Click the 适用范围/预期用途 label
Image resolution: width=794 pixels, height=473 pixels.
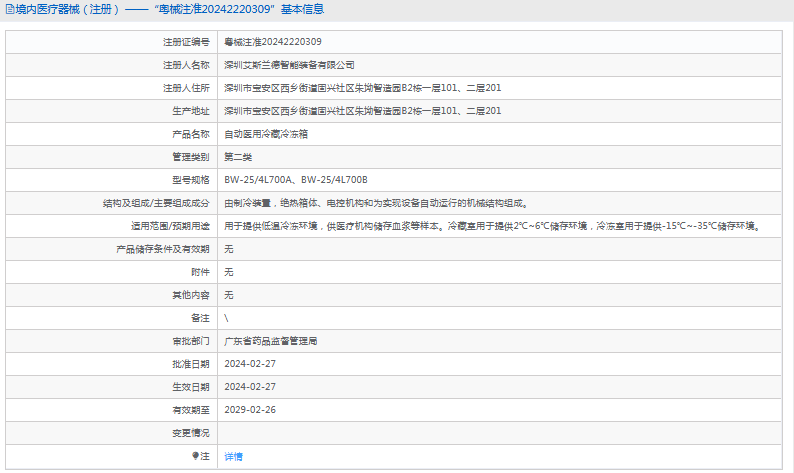(x=170, y=226)
